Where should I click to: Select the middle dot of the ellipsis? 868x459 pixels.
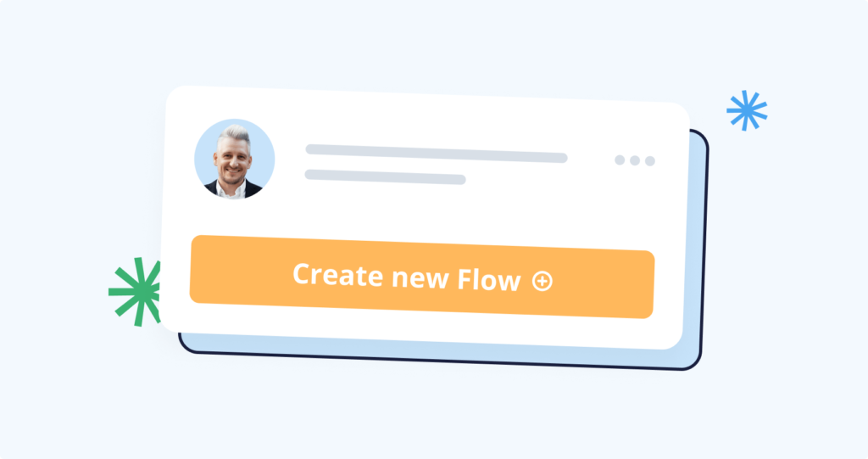tap(635, 160)
